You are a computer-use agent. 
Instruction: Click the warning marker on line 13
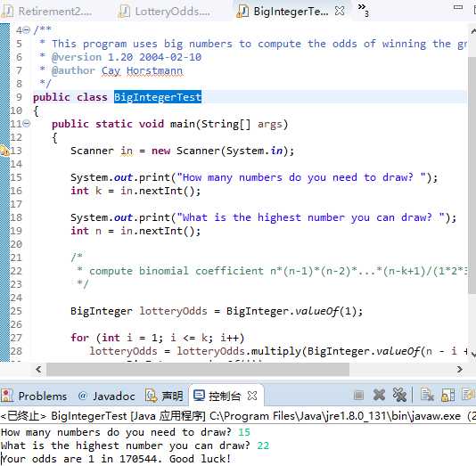[x=4, y=151]
